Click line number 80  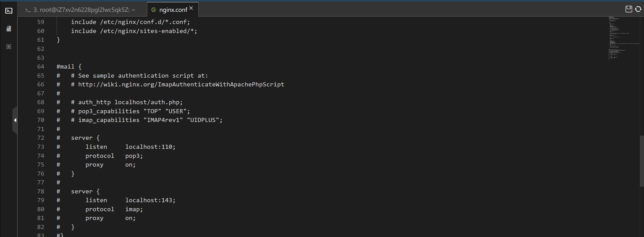41,209
